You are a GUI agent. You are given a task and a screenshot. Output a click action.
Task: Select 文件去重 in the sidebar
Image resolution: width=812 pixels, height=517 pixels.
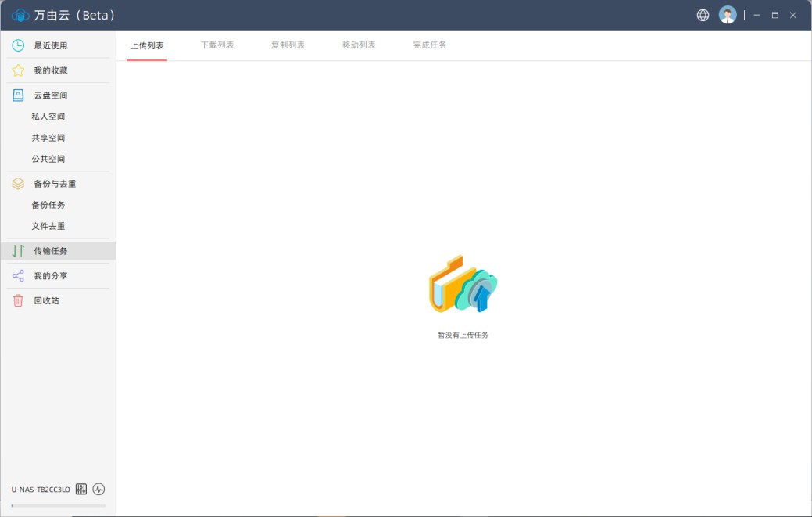[48, 226]
